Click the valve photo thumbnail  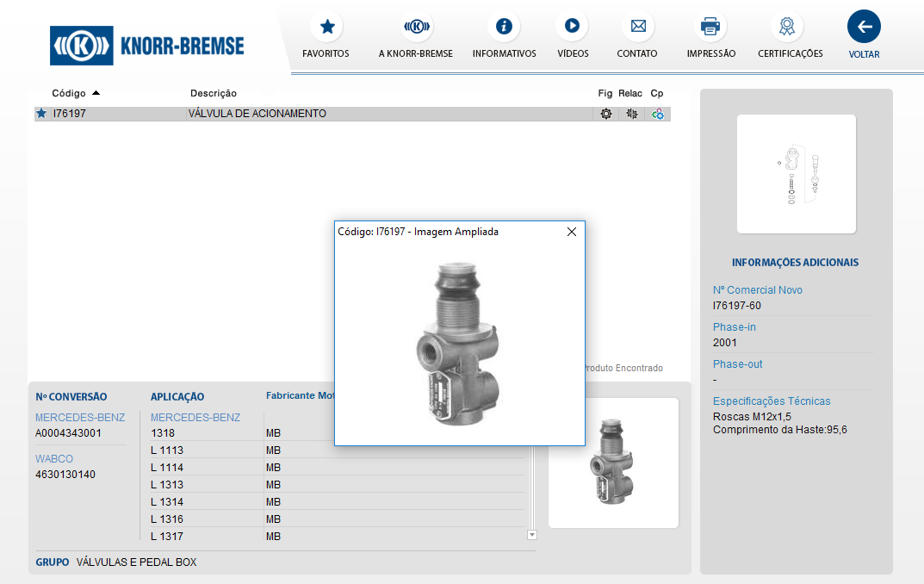(x=613, y=463)
